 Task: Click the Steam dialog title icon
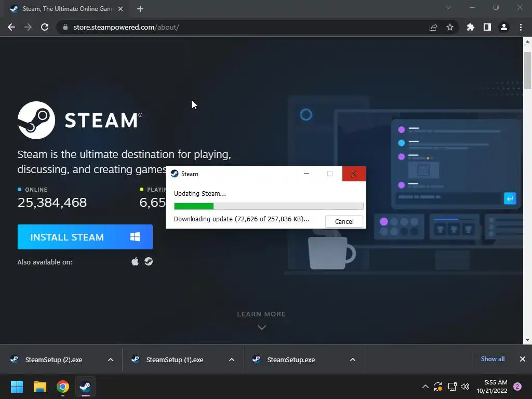175,174
